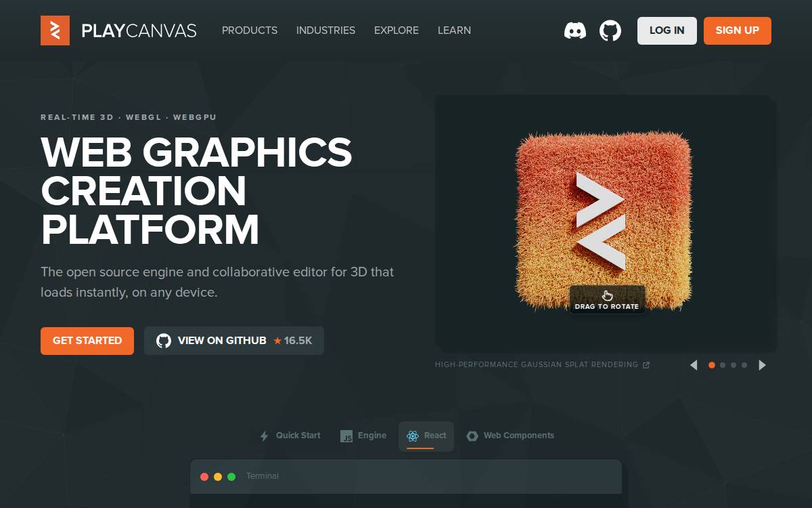812x508 pixels.
Task: Click the Sign Up button
Action: click(738, 30)
